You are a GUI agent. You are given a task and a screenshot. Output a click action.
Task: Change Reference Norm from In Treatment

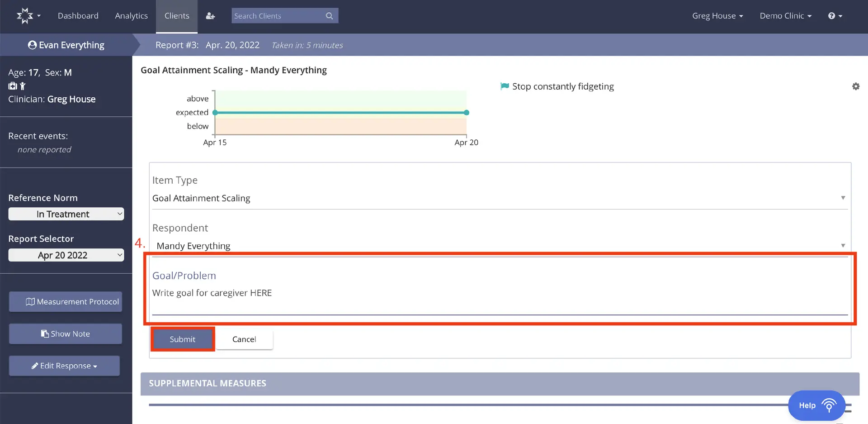(66, 214)
